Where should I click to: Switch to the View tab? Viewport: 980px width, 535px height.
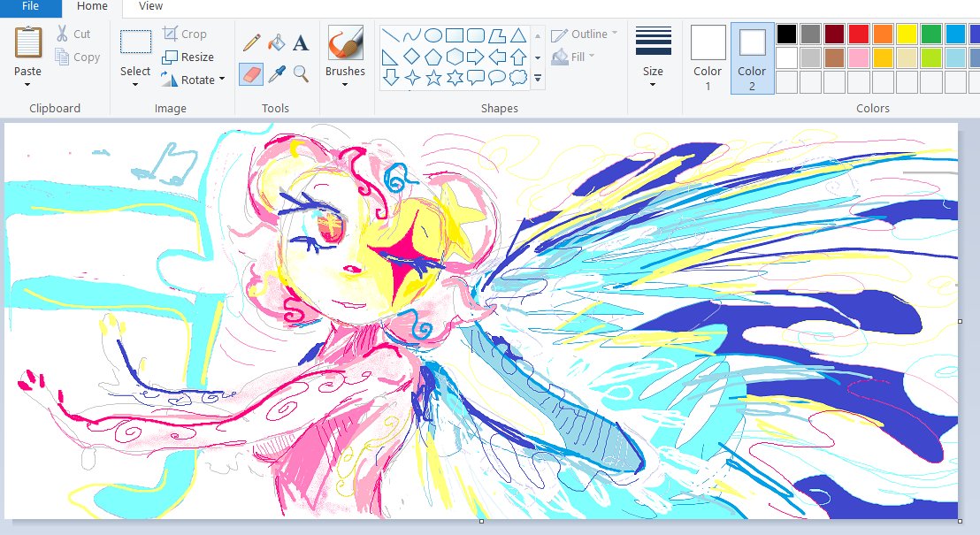(150, 7)
